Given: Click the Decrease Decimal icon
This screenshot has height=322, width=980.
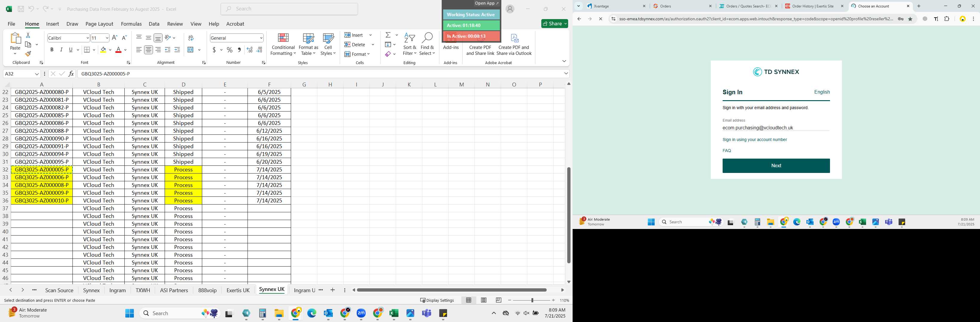Looking at the screenshot, I should [259, 50].
